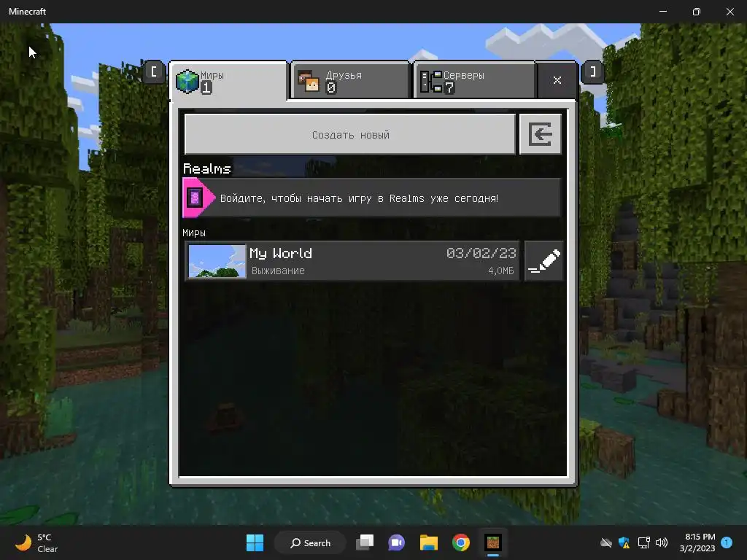Close the play menu with X button

(x=557, y=80)
